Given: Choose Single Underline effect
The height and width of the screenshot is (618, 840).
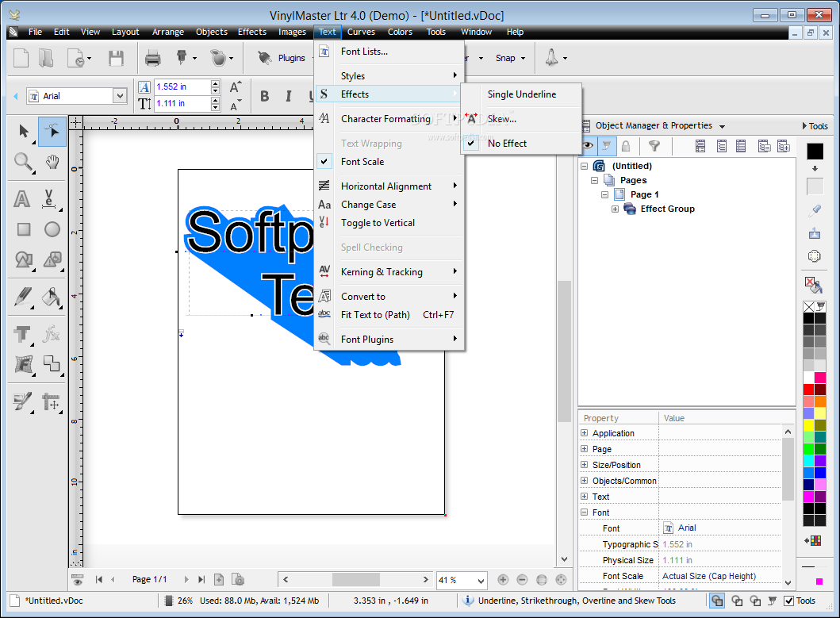Looking at the screenshot, I should [x=522, y=94].
